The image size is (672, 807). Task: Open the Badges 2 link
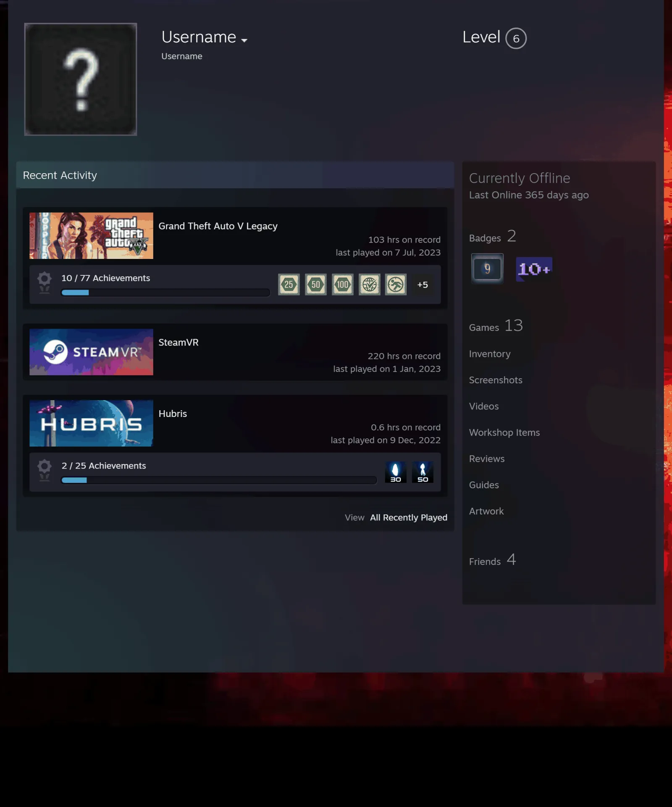pyautogui.click(x=493, y=237)
